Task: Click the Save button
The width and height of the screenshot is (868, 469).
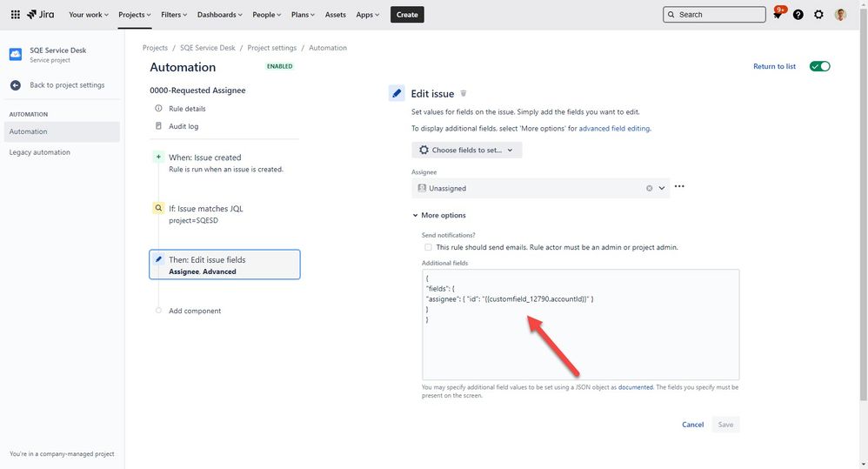Action: coord(725,425)
